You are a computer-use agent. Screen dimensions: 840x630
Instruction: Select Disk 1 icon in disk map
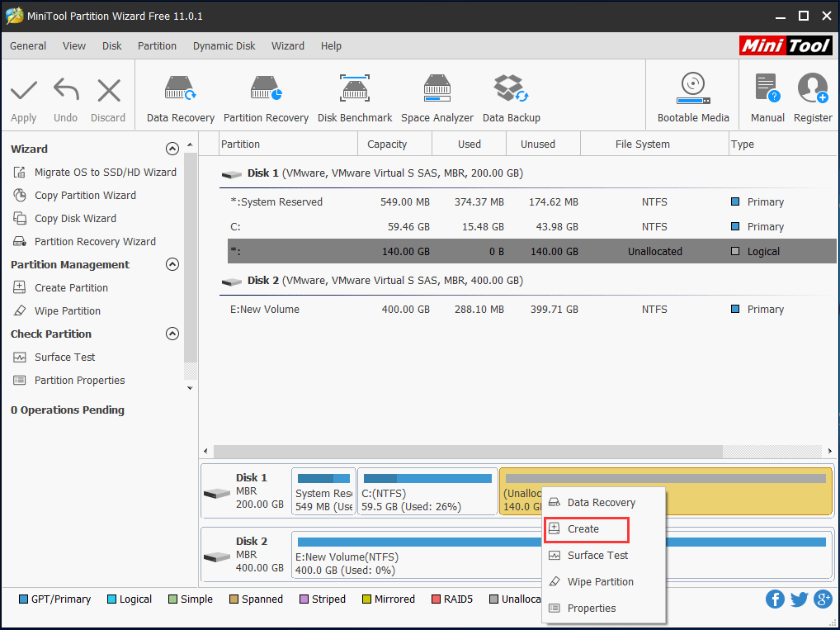pos(217,493)
